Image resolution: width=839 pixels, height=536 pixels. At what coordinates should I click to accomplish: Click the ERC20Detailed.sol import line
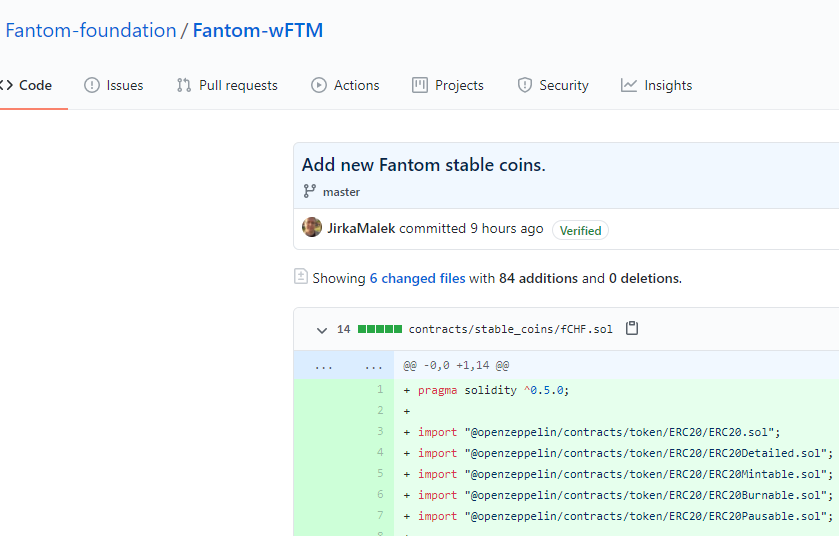[626, 453]
